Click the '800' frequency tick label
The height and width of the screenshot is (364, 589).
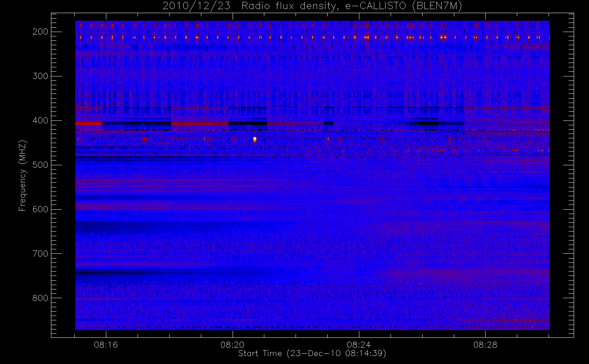tap(40, 298)
